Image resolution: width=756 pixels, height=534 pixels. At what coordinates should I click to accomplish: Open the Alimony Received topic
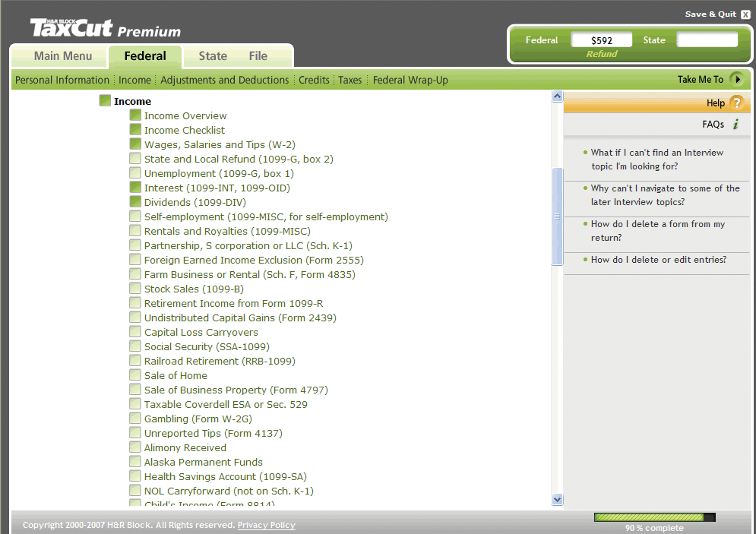coord(185,448)
